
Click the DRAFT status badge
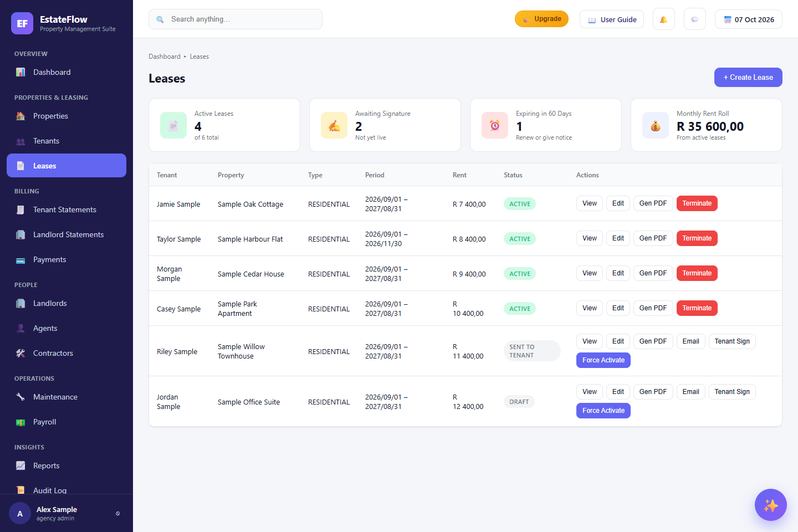click(519, 402)
